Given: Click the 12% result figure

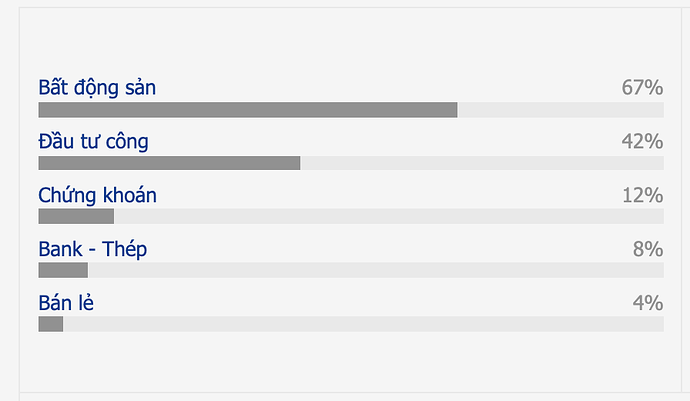Looking at the screenshot, I should (642, 195).
